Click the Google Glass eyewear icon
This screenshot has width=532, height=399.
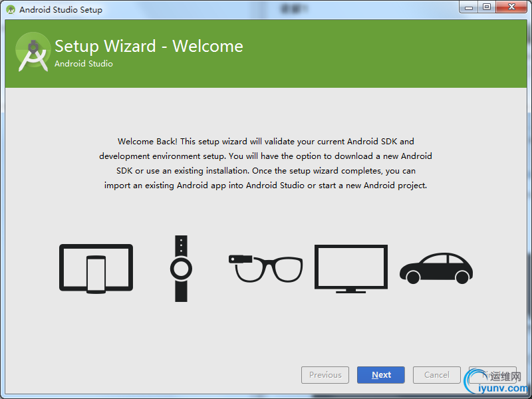[265, 267]
